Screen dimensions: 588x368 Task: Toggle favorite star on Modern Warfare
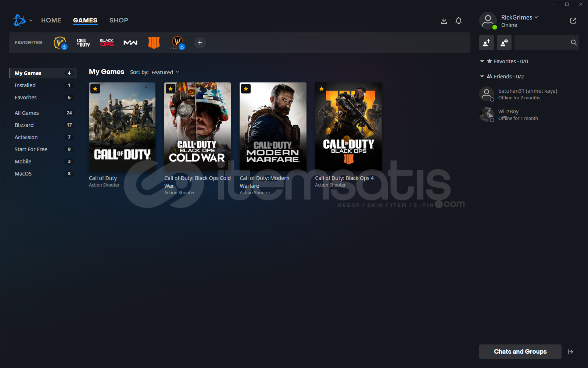246,89
